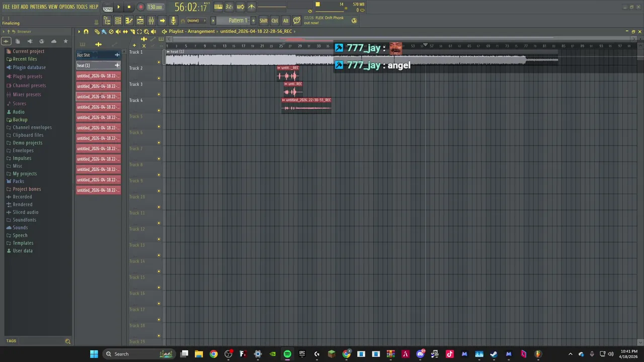Select the Slip tool in playlist toolbar
The width and height of the screenshot is (644, 362).
coord(125,31)
